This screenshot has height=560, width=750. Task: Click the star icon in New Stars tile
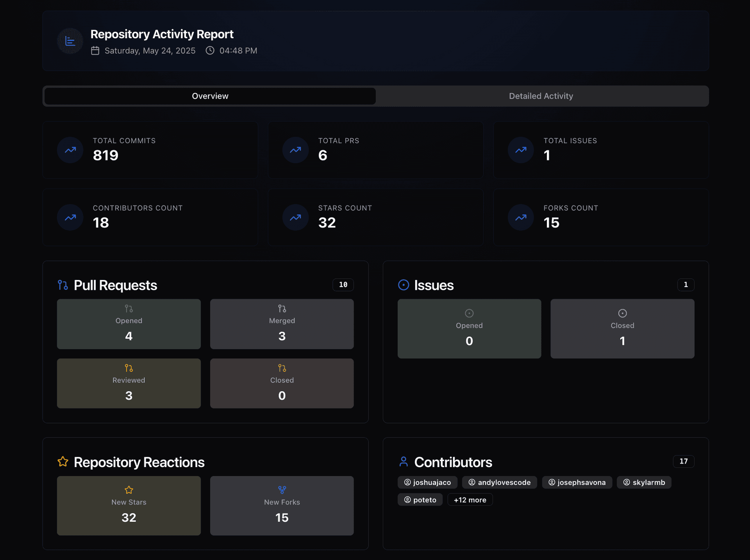pos(129,490)
